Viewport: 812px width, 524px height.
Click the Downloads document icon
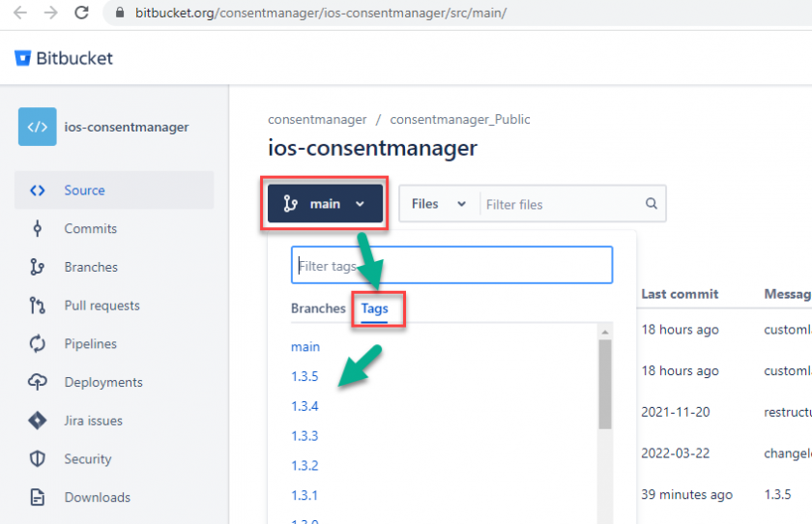tap(38, 497)
